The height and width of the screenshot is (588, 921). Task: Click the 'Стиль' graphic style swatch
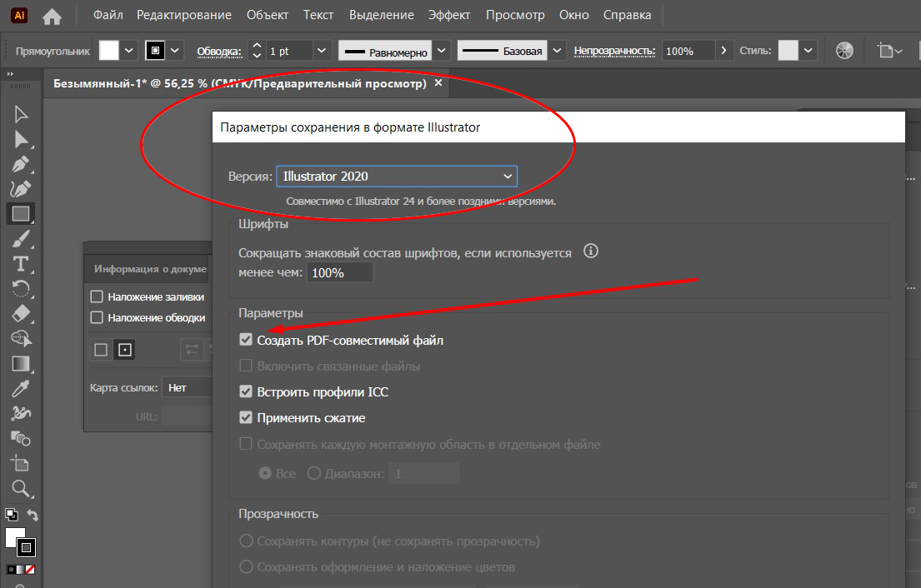tap(788, 51)
